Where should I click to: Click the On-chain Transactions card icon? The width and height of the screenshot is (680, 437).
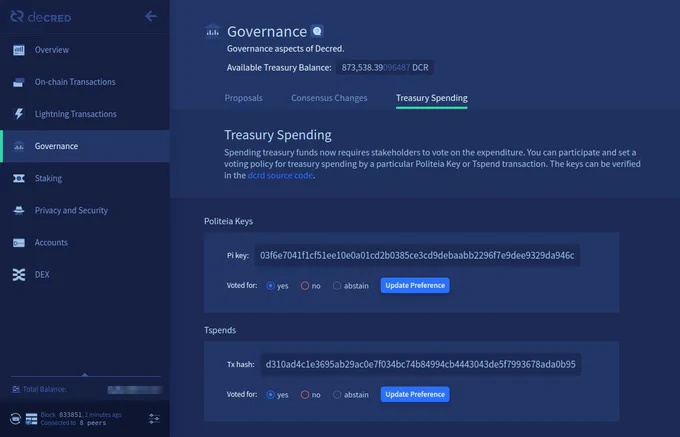click(19, 82)
